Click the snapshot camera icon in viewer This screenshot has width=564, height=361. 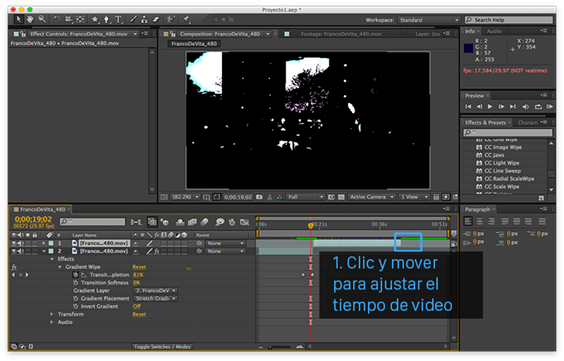pyautogui.click(x=259, y=197)
